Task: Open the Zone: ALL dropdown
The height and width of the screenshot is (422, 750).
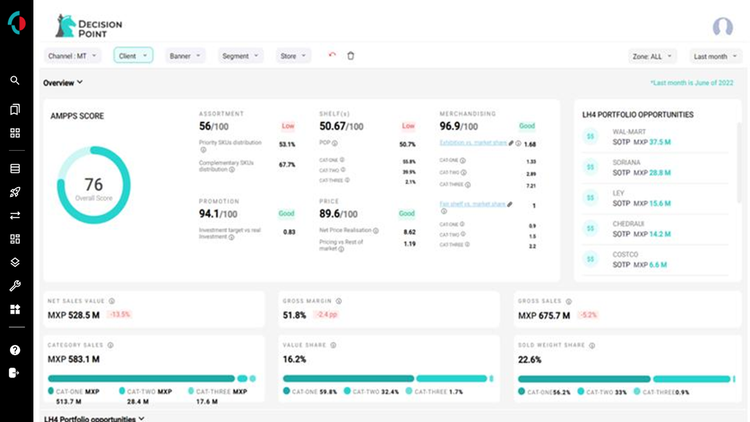Action: pos(652,56)
